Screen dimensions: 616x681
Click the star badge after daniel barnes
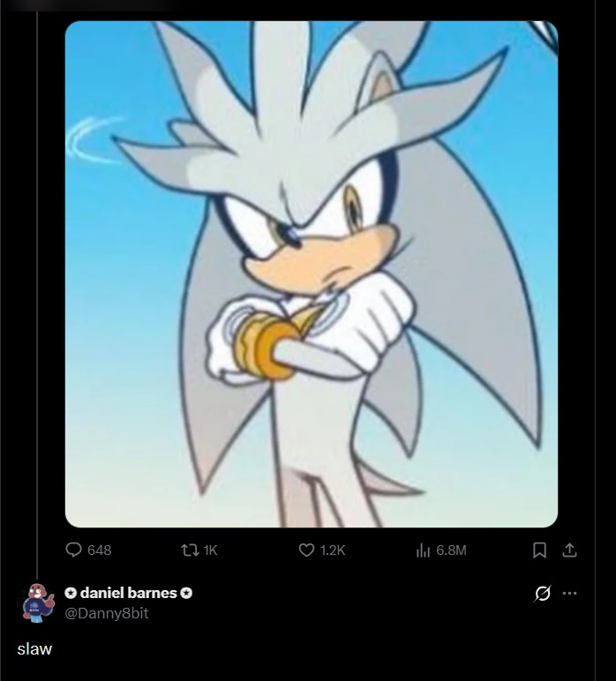point(186,593)
